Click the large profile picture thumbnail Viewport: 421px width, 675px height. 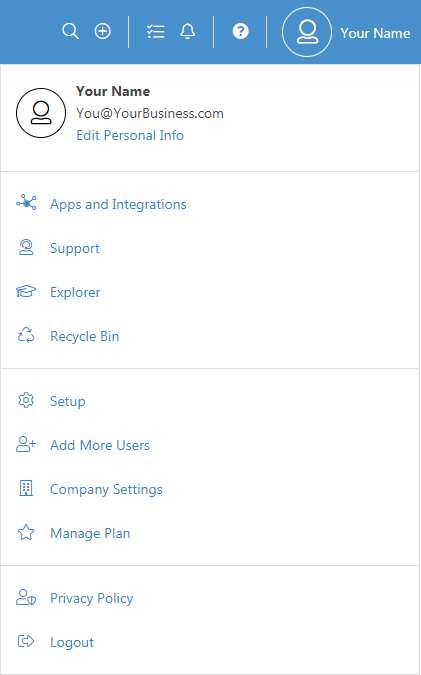(x=41, y=113)
